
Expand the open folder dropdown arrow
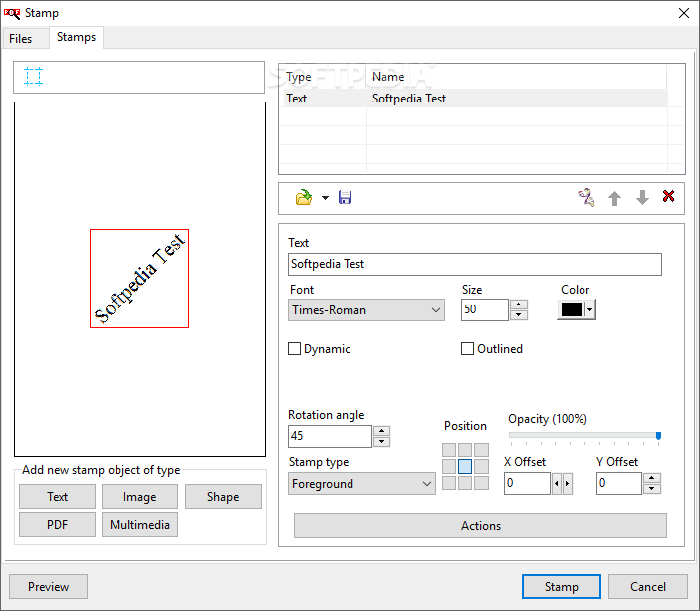325,198
